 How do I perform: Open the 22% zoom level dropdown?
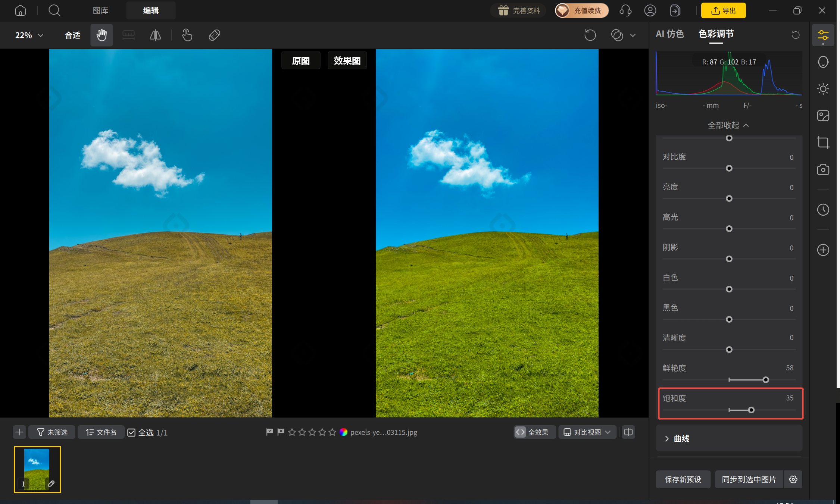[29, 35]
